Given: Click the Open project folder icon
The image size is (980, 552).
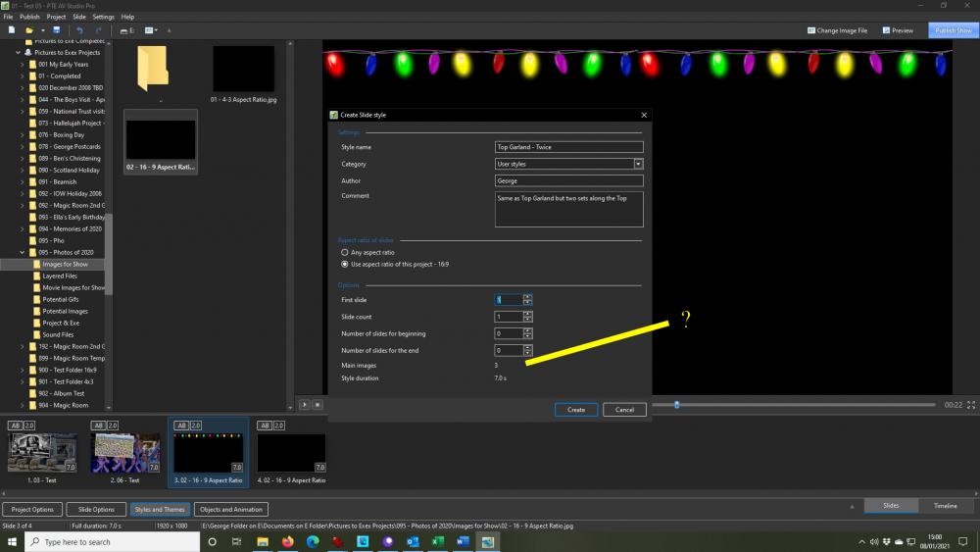Looking at the screenshot, I should pyautogui.click(x=30, y=30).
